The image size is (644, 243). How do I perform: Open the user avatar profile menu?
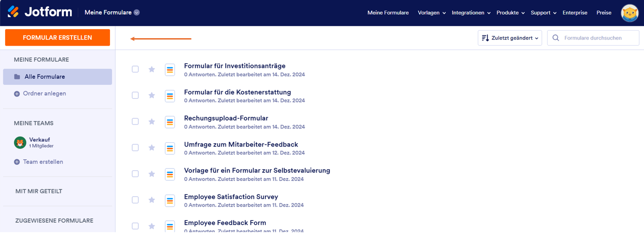click(x=629, y=13)
